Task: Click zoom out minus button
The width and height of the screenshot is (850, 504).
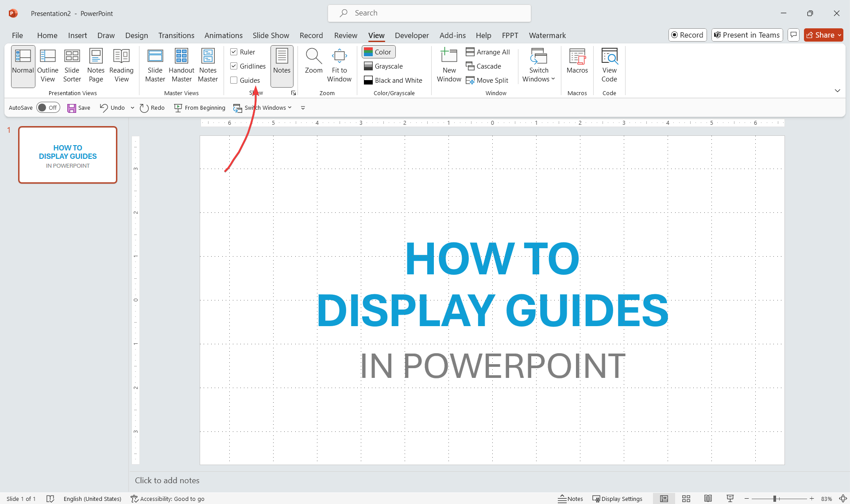Action: tap(746, 499)
